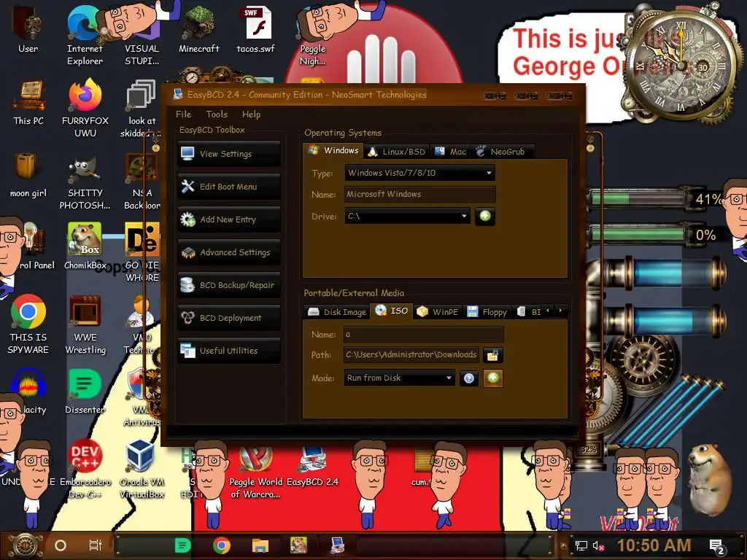Expand the Mode dropdown Run from Disk
The height and width of the screenshot is (560, 747).
[399, 378]
